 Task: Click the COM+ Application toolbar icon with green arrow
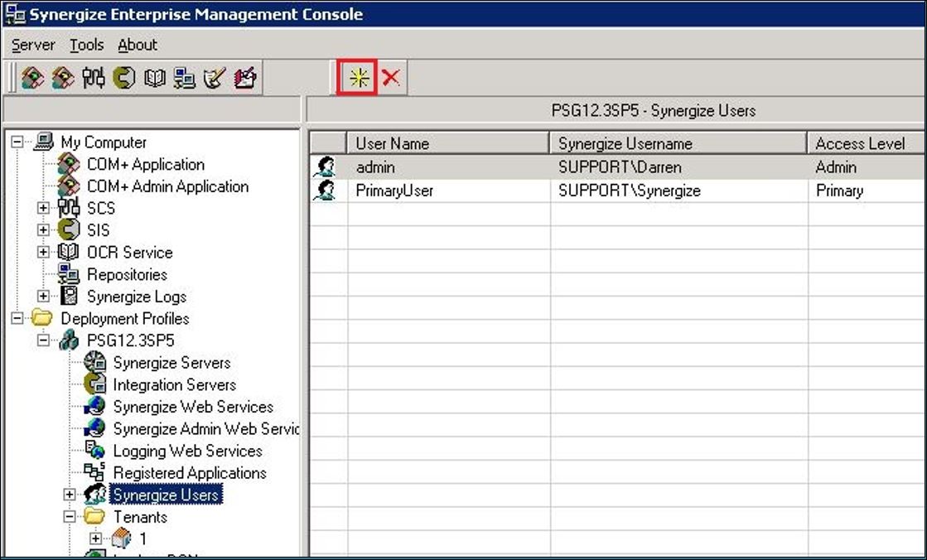(x=32, y=78)
